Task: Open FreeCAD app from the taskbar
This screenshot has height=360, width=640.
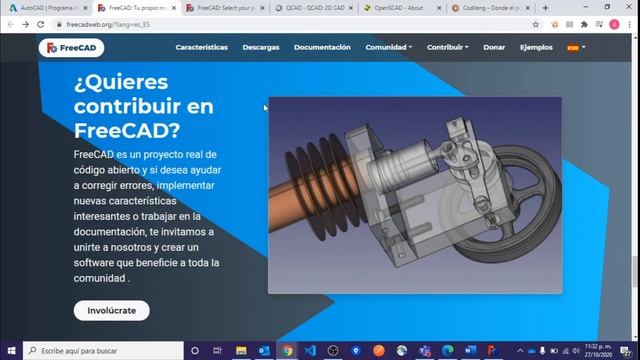Action: [x=493, y=351]
